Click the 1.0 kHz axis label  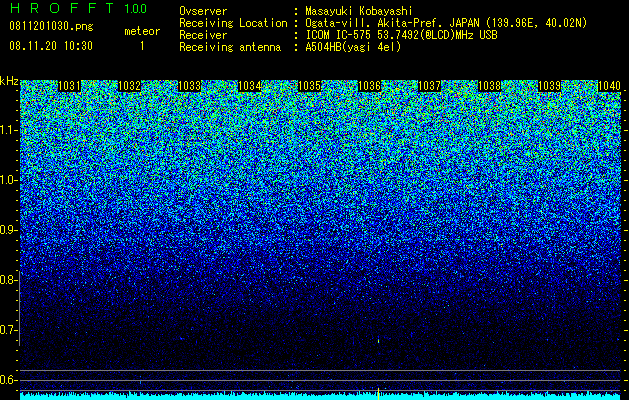[8, 180]
